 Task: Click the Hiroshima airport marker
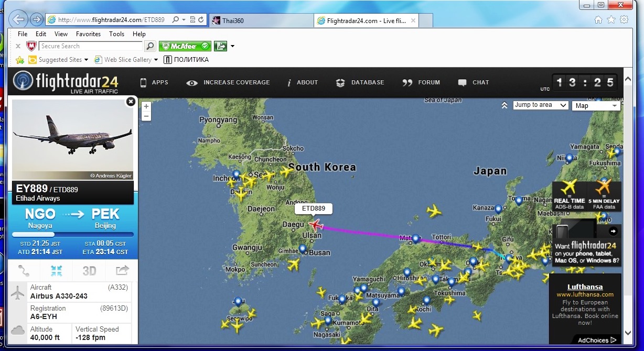click(407, 273)
